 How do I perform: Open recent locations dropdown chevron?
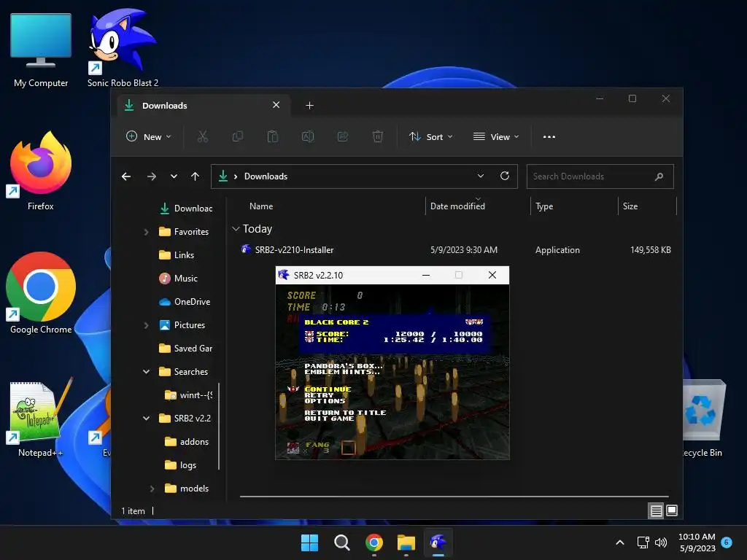tap(174, 176)
